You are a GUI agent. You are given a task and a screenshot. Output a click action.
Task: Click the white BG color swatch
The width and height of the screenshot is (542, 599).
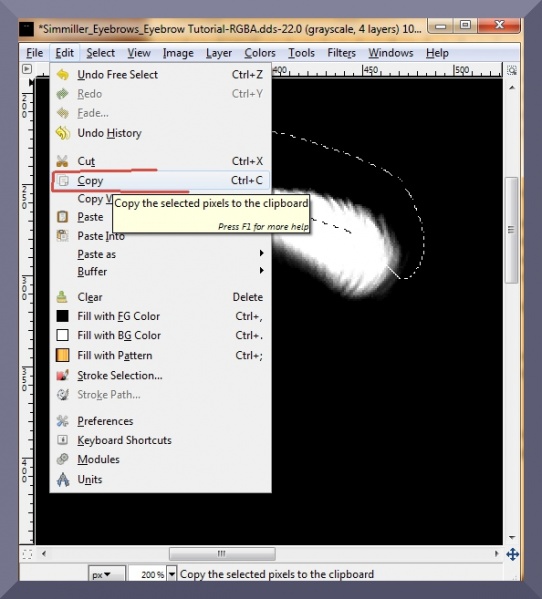(x=62, y=335)
